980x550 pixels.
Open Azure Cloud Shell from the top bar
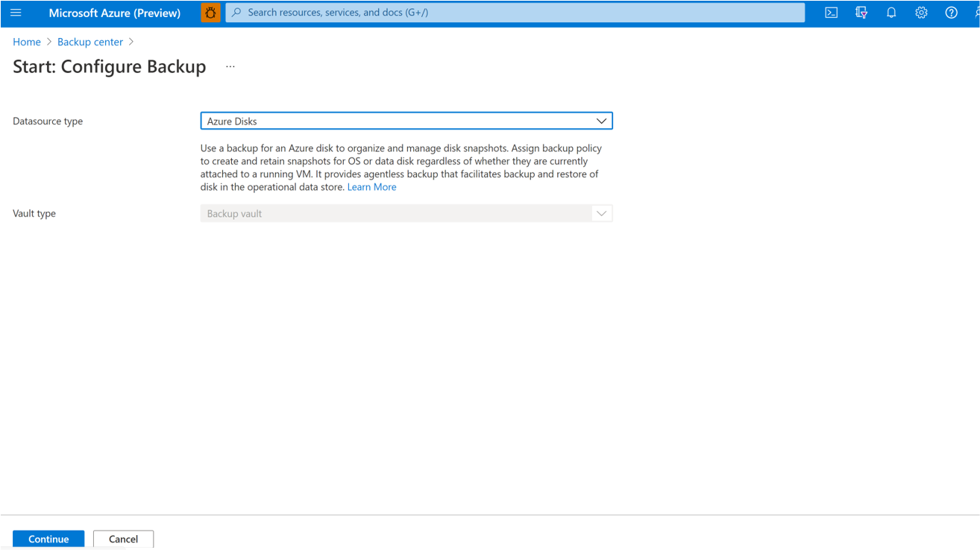point(831,13)
